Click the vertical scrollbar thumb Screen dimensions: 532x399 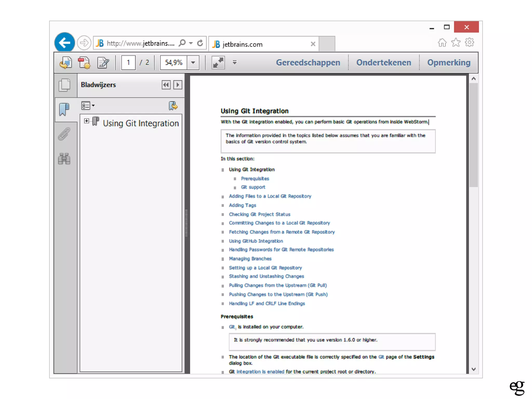474,135
